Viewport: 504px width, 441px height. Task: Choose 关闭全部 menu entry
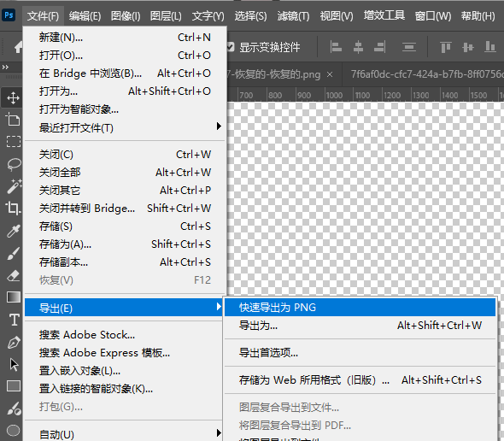tap(125, 173)
